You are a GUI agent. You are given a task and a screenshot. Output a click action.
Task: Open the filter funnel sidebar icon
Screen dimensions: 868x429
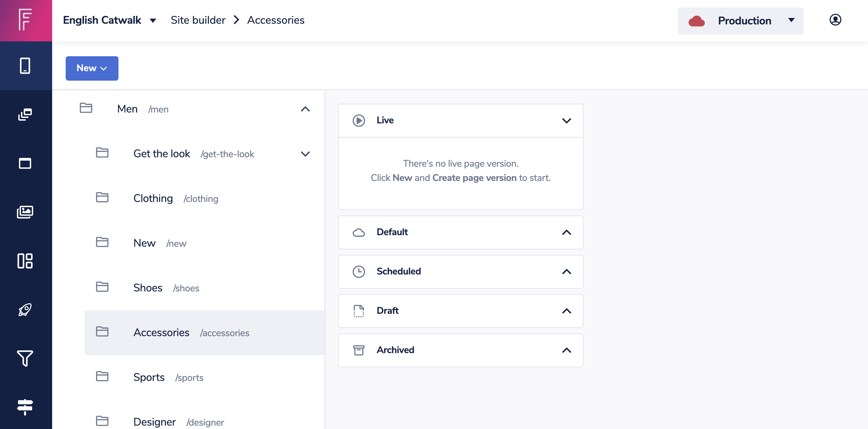click(25, 359)
